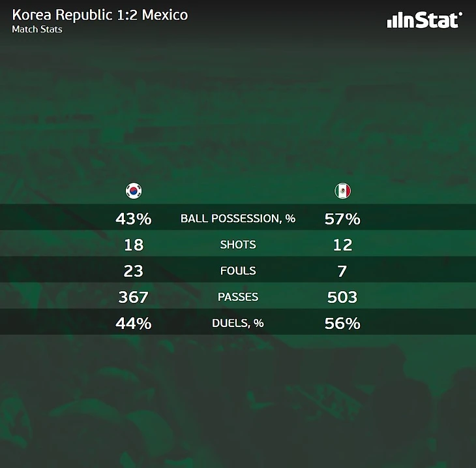Select Korea's 367 passes value
Image resolution: width=476 pixels, height=468 pixels.
[x=134, y=297]
